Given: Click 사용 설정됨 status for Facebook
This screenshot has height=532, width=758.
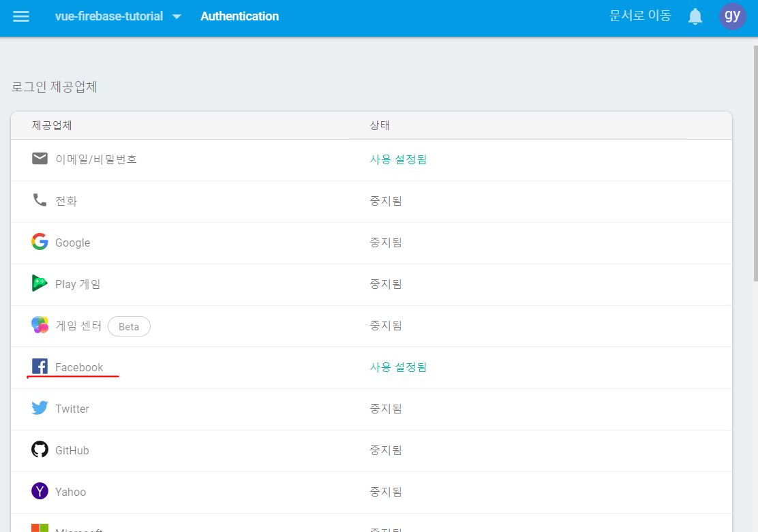Looking at the screenshot, I should 398,367.
